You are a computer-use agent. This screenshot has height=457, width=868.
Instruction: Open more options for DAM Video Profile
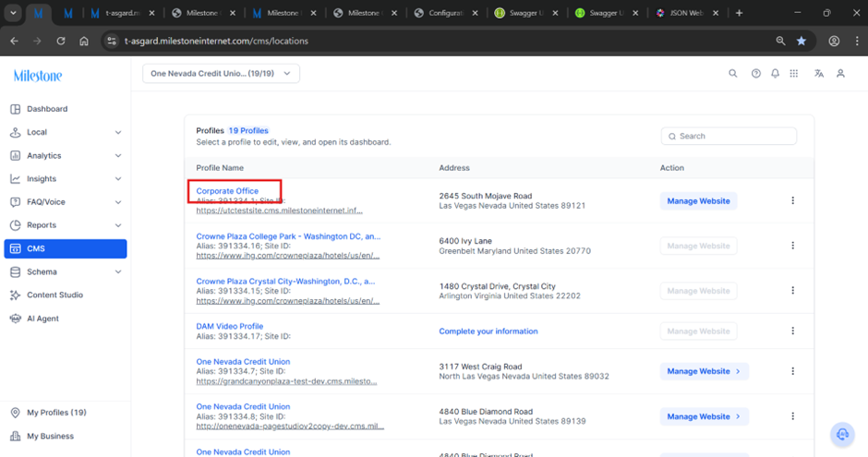[792, 331]
